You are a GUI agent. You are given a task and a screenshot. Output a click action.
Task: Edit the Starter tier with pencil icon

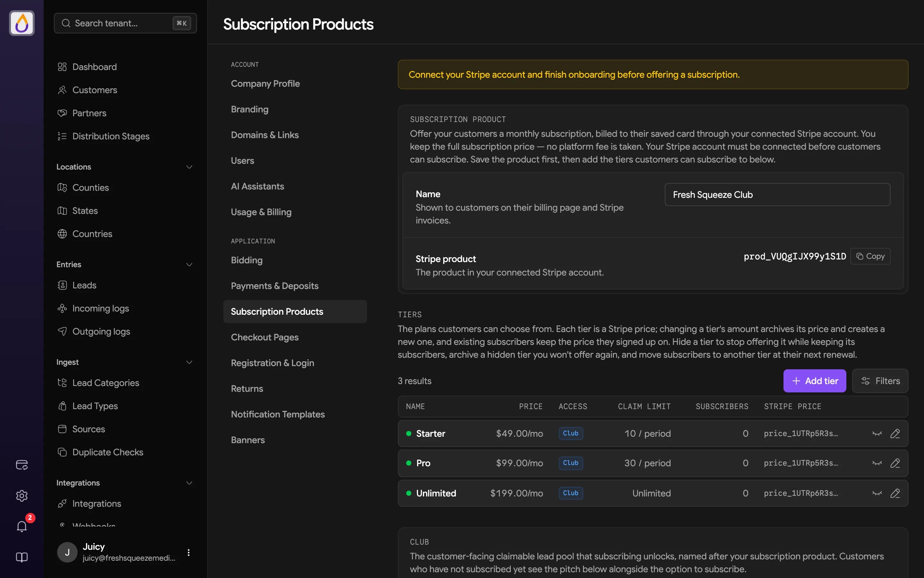pyautogui.click(x=895, y=433)
